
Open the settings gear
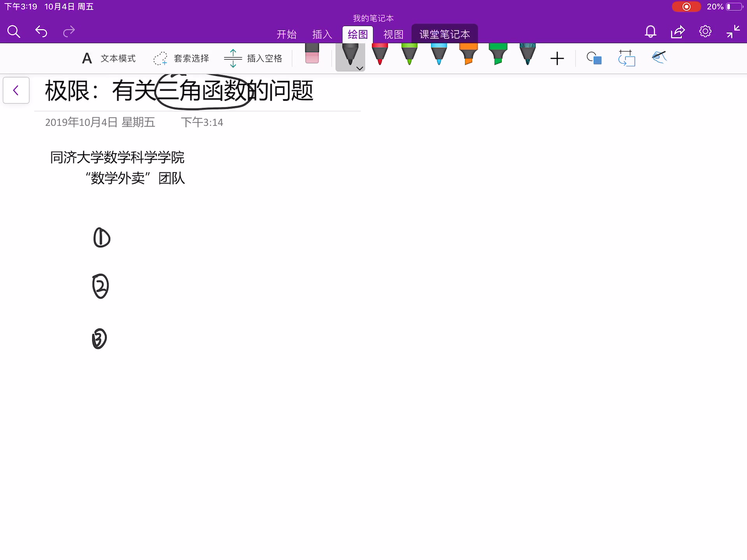pyautogui.click(x=705, y=31)
